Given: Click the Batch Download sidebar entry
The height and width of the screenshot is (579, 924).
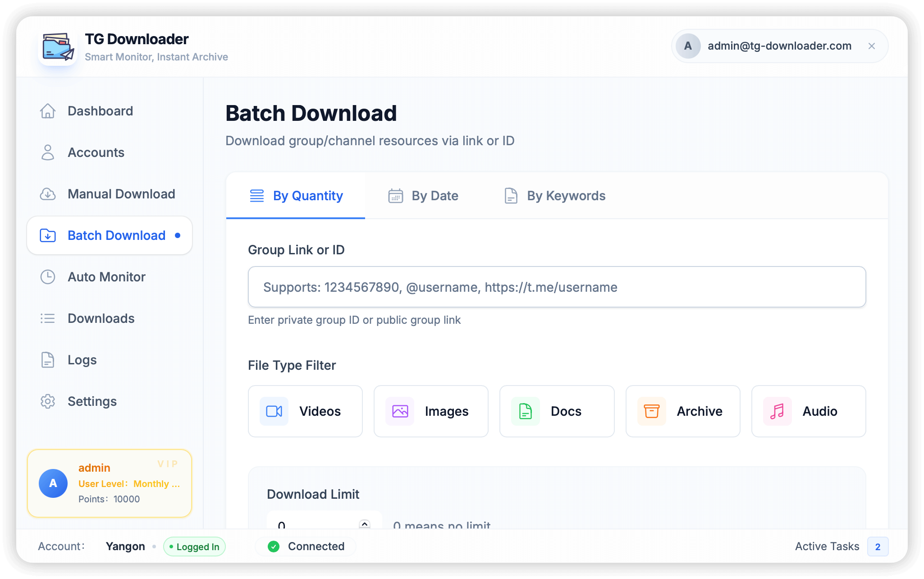Looking at the screenshot, I should (110, 235).
